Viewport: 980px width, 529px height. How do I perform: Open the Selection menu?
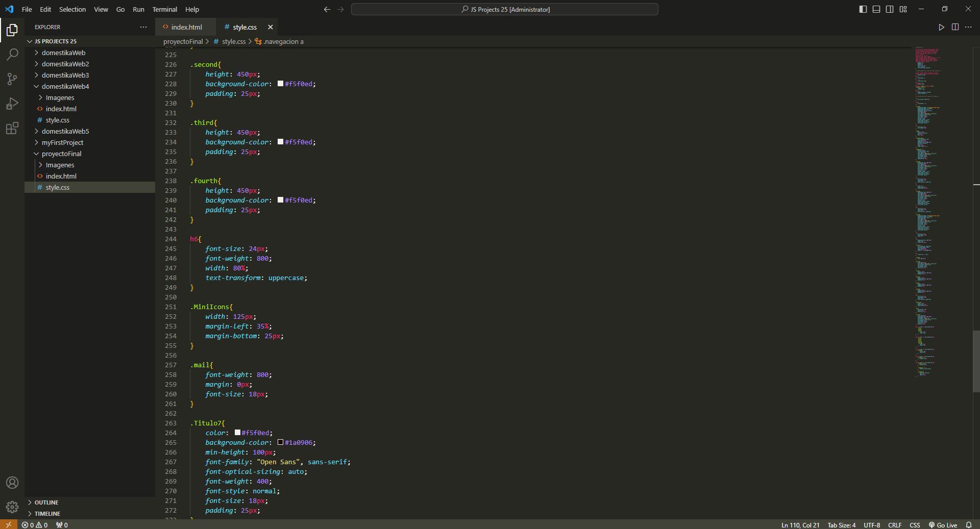(x=72, y=9)
